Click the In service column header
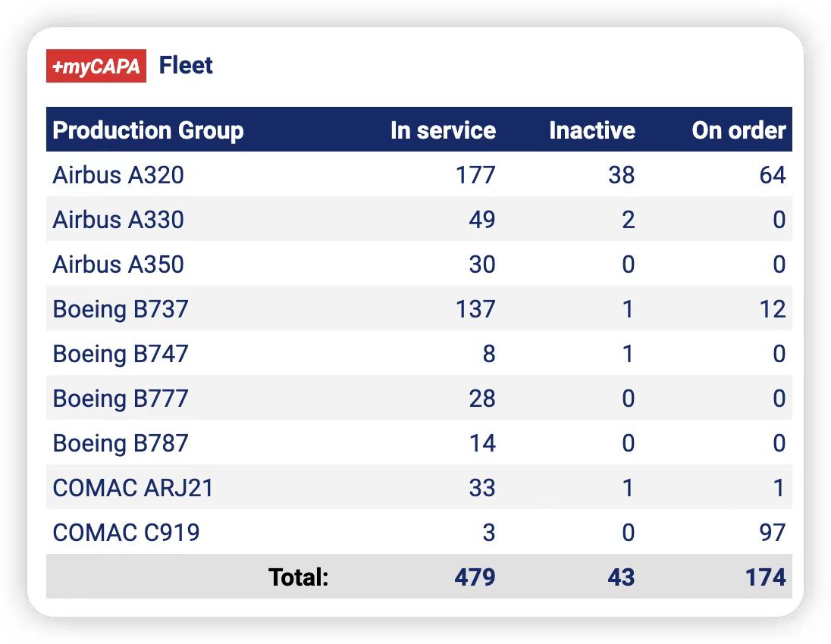Viewport: 831px width, 644px height. [443, 130]
